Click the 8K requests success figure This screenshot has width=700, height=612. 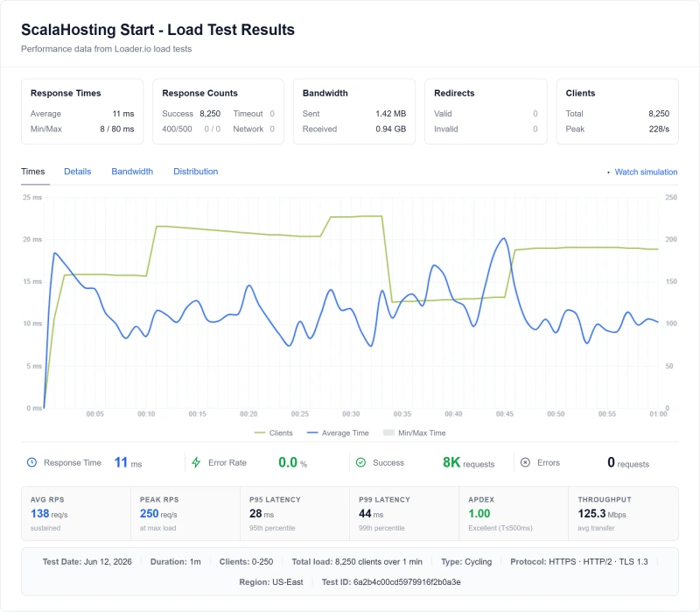pos(469,462)
